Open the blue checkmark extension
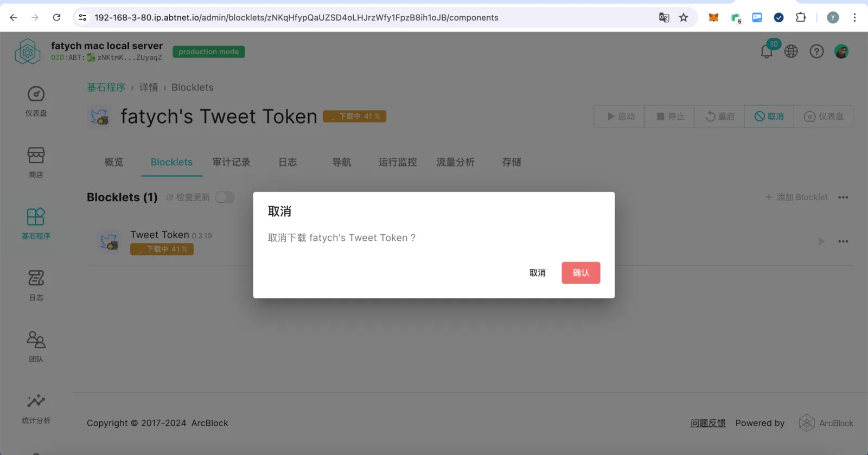The height and width of the screenshot is (455, 868). tap(778, 17)
